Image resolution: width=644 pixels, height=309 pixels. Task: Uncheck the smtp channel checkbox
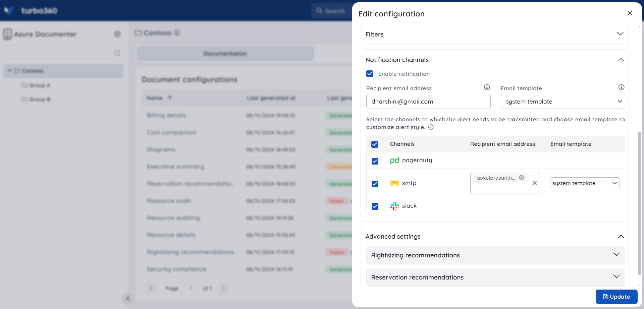pos(375,184)
